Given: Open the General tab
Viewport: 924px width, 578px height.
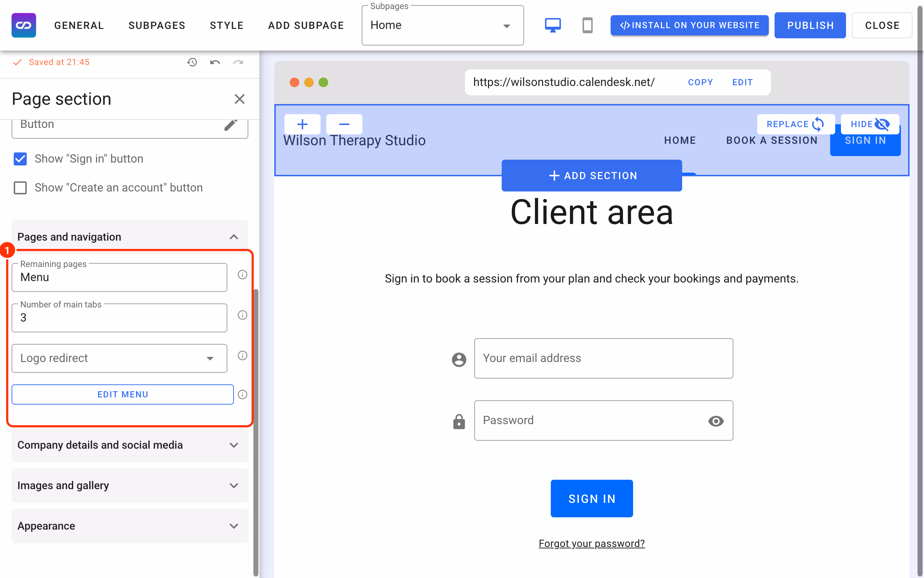Looking at the screenshot, I should [x=79, y=25].
